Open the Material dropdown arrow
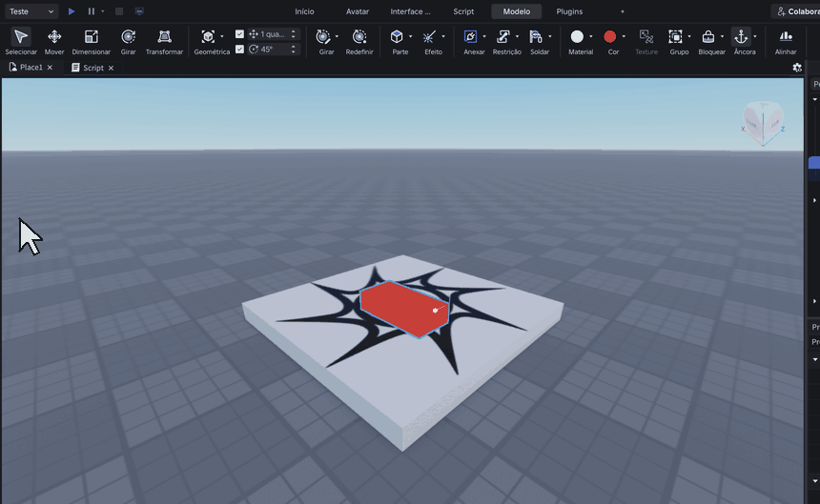This screenshot has width=820, height=504. 591,36
